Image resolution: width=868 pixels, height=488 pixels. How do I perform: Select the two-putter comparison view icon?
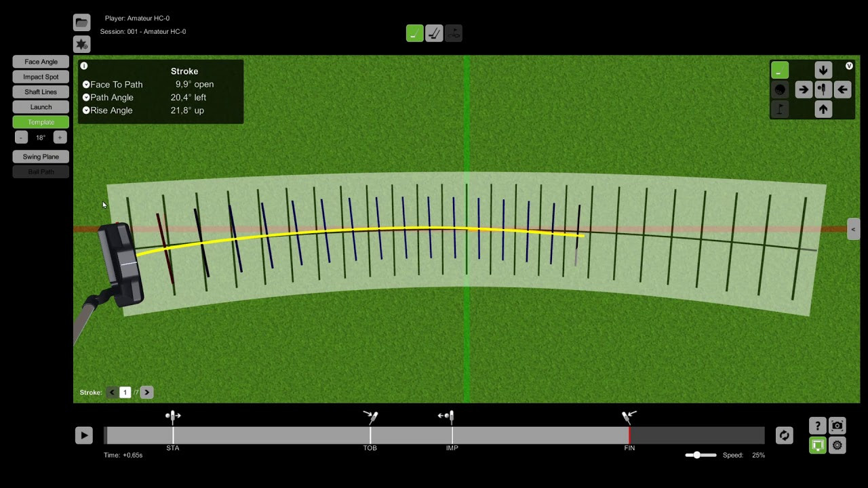(x=434, y=33)
